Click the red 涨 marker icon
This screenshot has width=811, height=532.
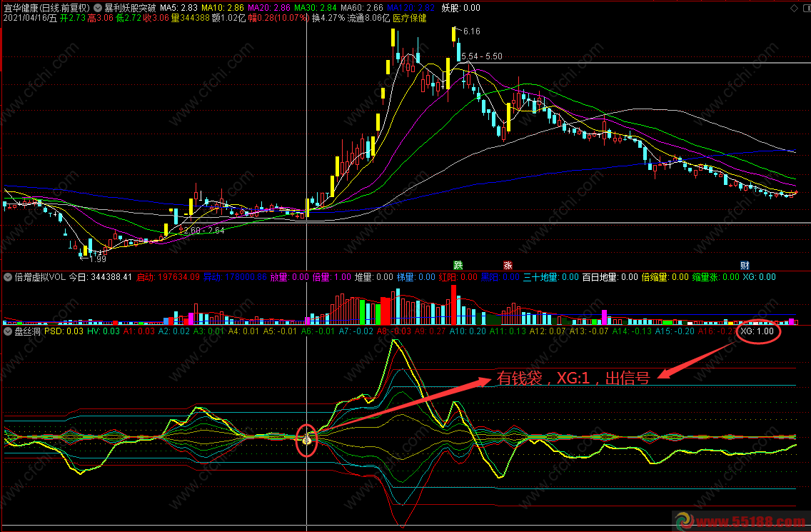click(x=508, y=265)
